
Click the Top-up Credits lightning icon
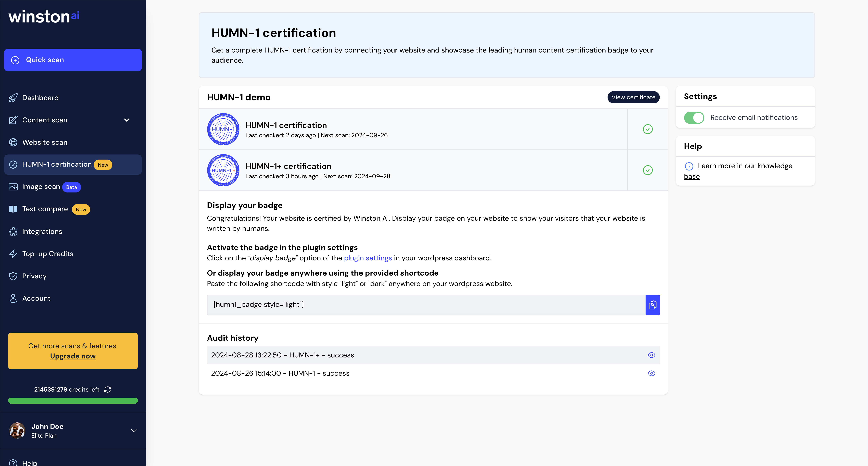pos(13,254)
